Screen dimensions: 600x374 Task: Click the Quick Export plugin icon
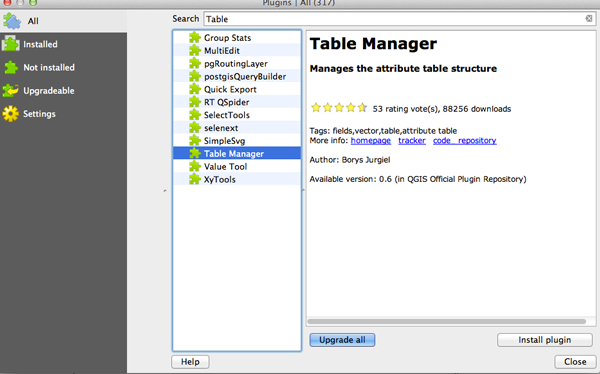point(195,89)
